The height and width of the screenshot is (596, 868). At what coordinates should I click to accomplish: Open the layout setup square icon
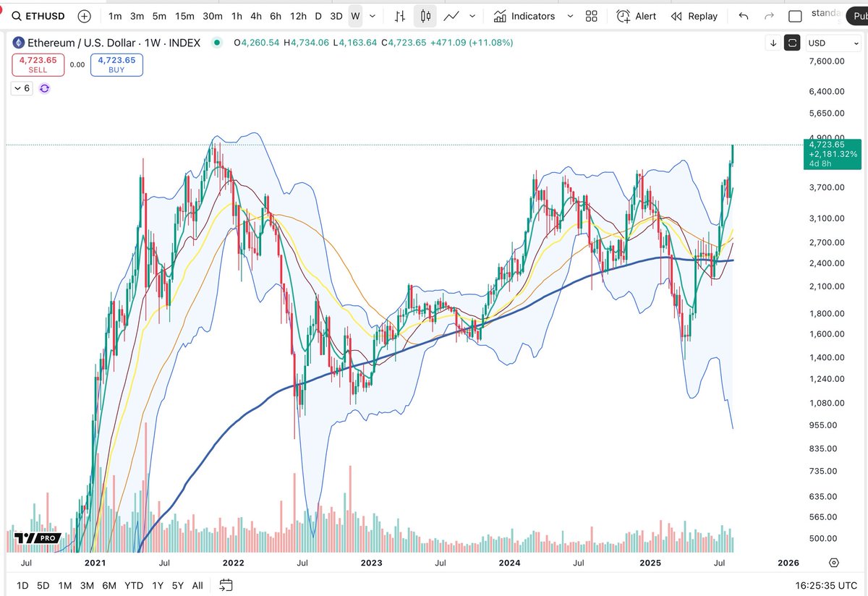(795, 16)
